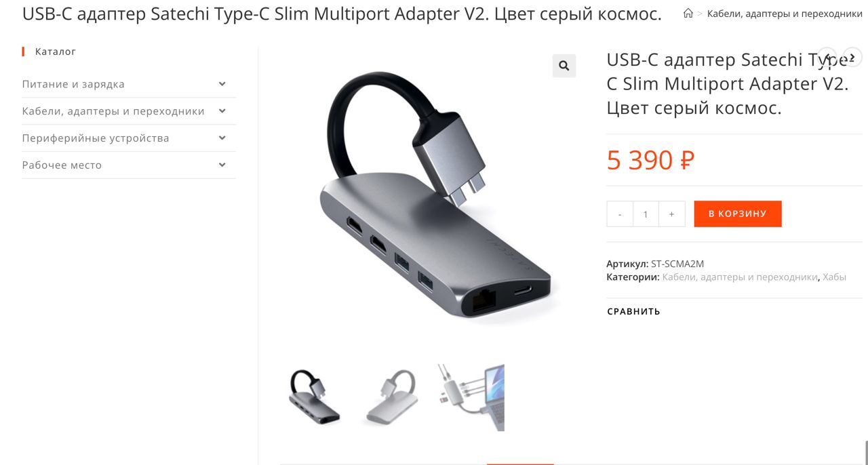Open breadcrumb Кабели, адаптеры и переходники link
The image size is (868, 465).
pyautogui.click(x=785, y=14)
